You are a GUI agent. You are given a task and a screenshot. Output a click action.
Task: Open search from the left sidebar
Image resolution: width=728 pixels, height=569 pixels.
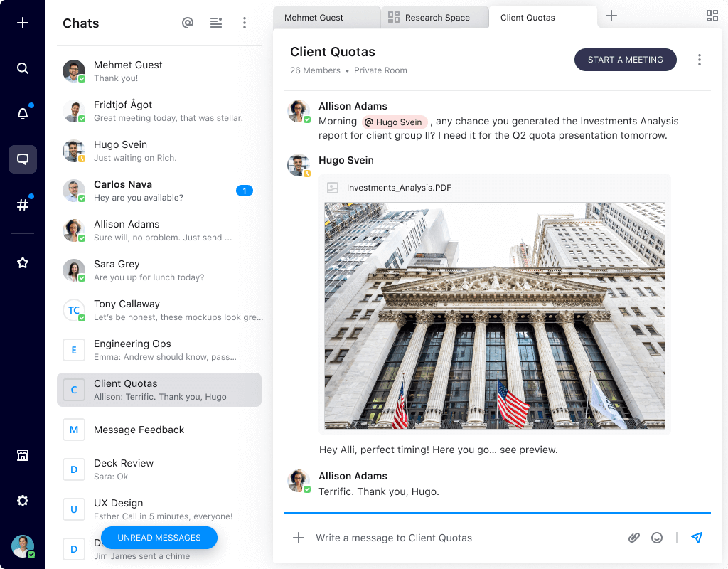(x=23, y=68)
